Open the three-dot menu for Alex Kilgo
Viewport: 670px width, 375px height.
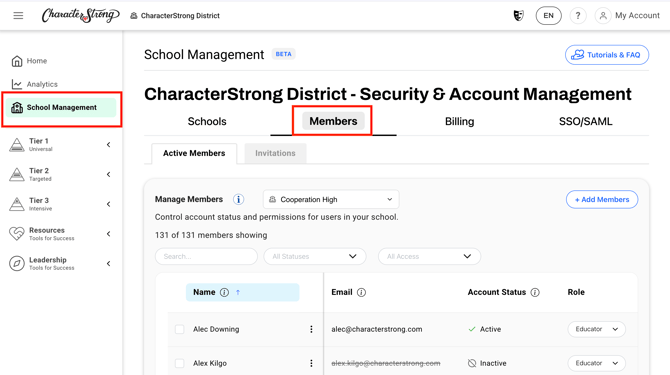[311, 363]
